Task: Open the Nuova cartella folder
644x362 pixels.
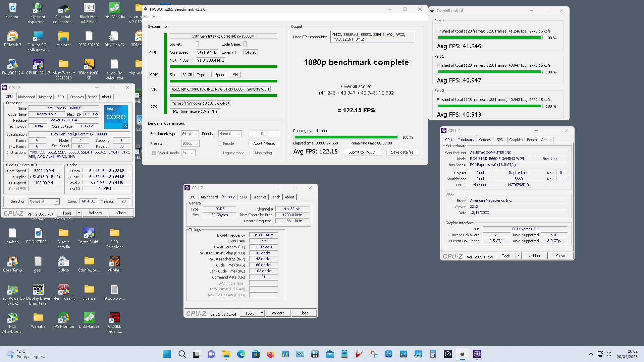Action: click(x=63, y=239)
